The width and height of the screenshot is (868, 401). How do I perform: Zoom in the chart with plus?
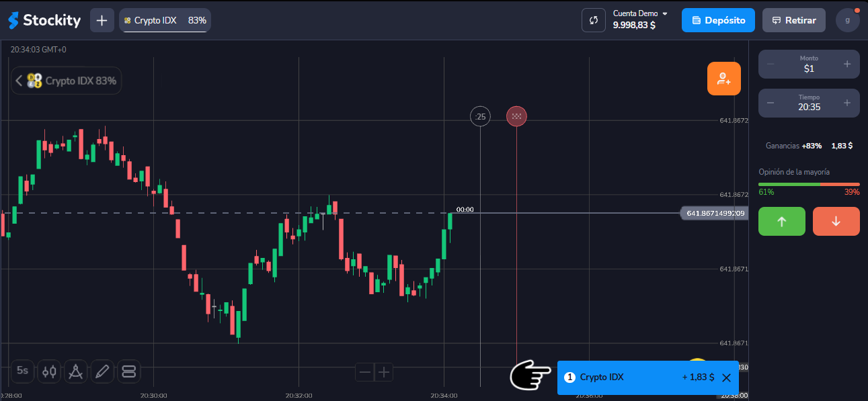[x=383, y=371]
